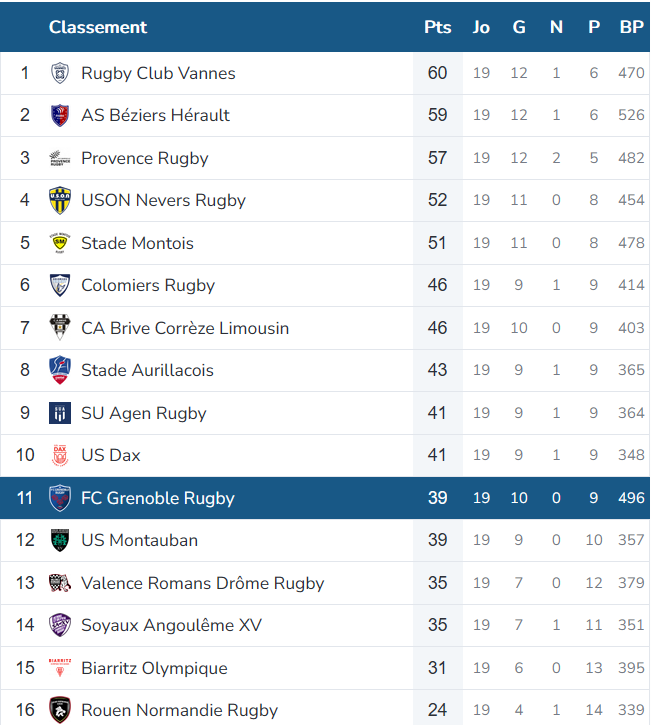Click the Stade Aurillacois team name

[147, 370]
